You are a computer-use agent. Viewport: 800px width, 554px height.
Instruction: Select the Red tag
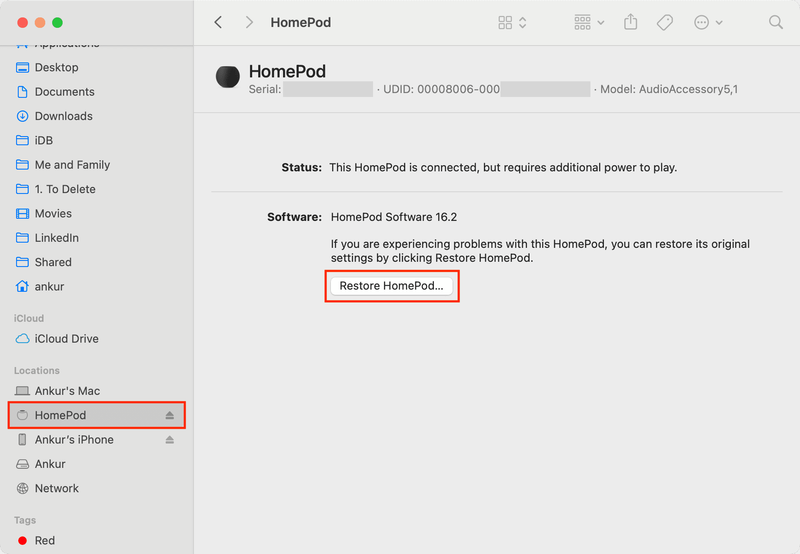97,540
